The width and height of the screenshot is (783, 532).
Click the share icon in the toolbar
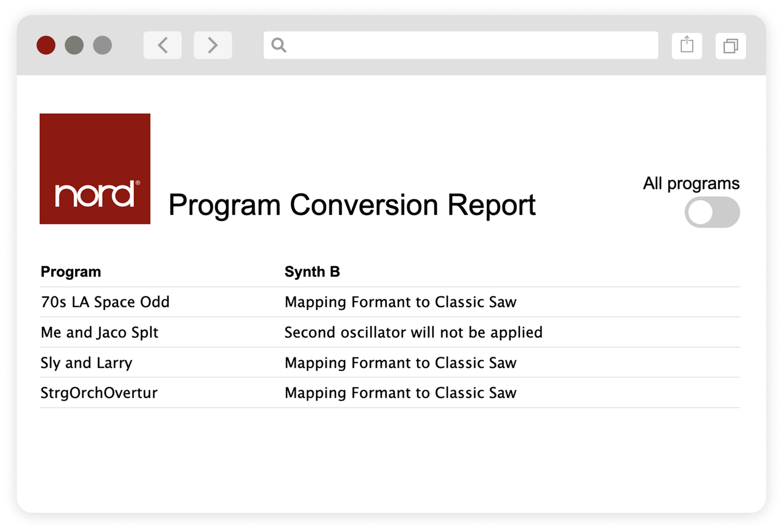click(687, 45)
